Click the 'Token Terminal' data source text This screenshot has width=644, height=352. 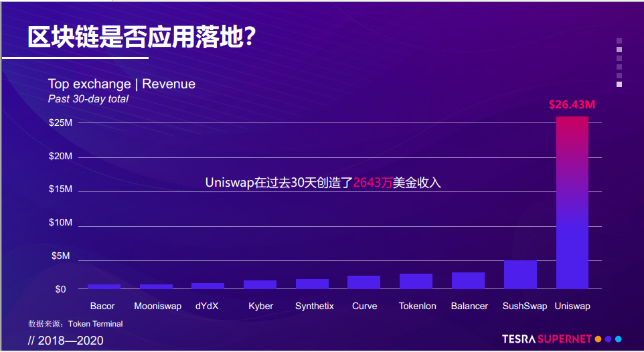point(95,324)
